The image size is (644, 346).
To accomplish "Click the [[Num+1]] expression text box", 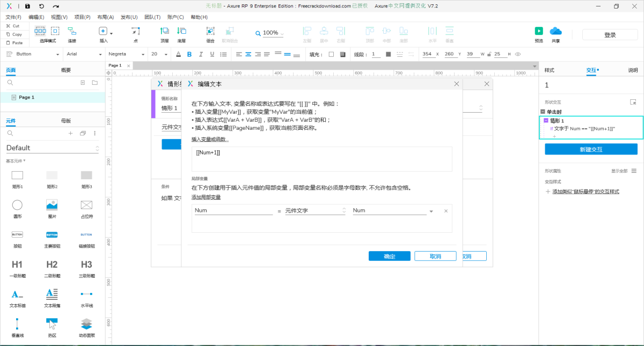I will tap(321, 159).
